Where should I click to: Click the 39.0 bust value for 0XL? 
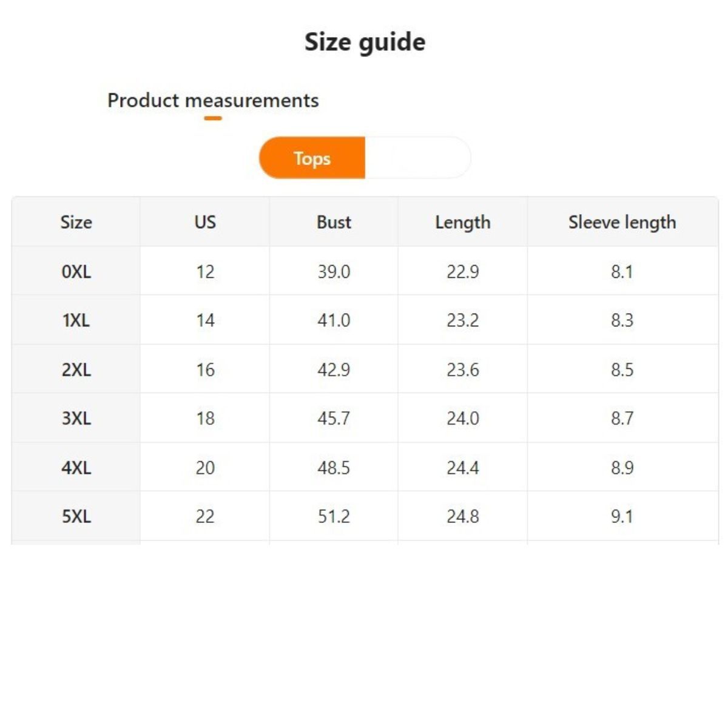point(334,271)
